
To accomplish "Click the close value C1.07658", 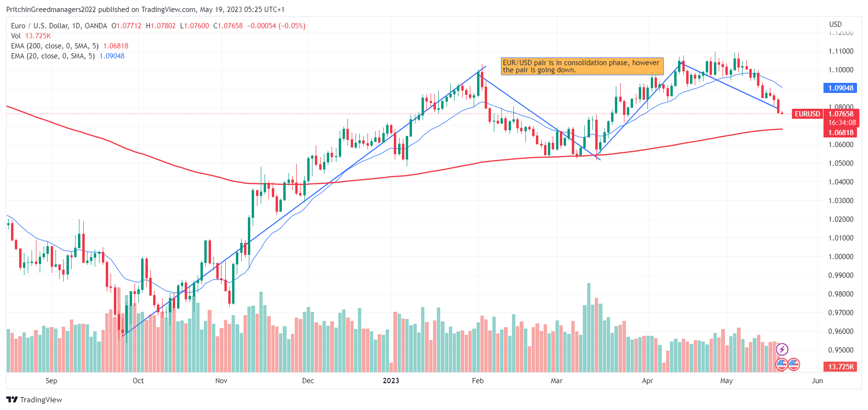I will tap(228, 26).
